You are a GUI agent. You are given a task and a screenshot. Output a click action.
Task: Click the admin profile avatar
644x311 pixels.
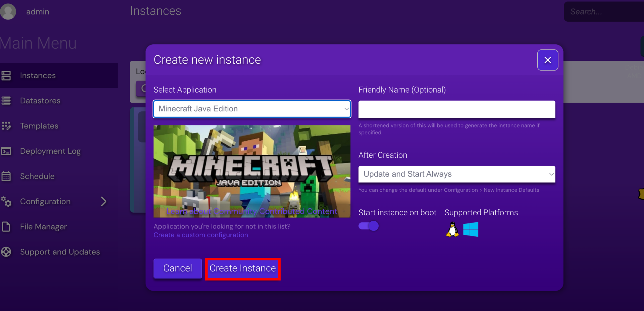click(x=8, y=11)
